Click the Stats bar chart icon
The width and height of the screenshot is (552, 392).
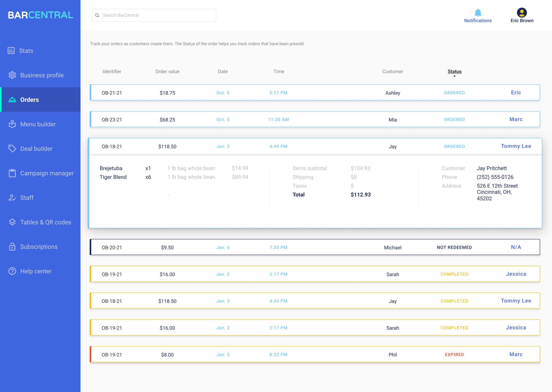[x=11, y=50]
